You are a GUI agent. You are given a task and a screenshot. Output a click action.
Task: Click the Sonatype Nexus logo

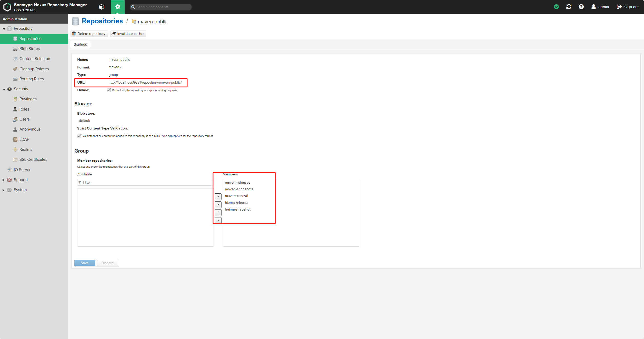click(7, 7)
